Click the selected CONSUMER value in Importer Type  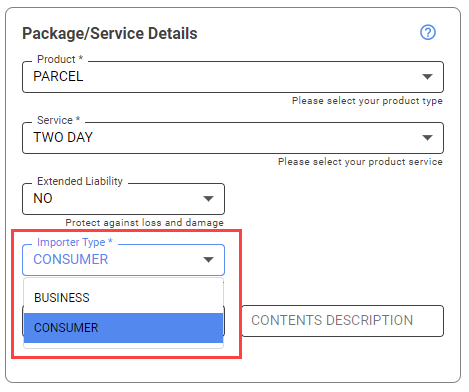point(71,259)
